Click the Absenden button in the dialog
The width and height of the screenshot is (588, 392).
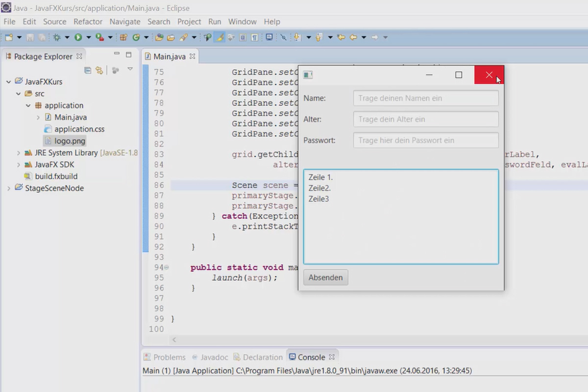coord(326,277)
